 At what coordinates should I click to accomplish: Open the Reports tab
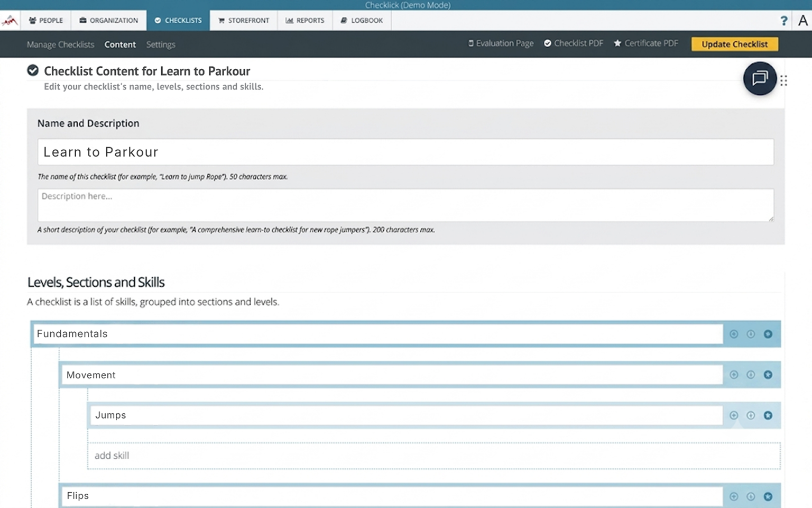pyautogui.click(x=305, y=21)
